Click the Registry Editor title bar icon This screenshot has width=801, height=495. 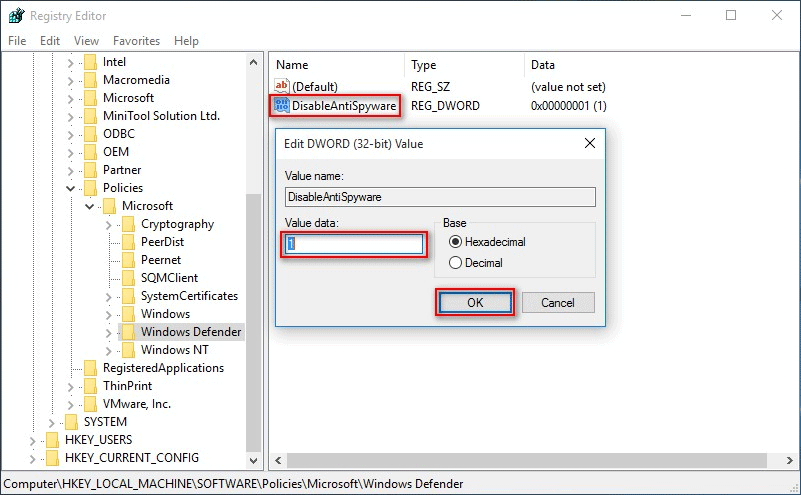pos(15,15)
